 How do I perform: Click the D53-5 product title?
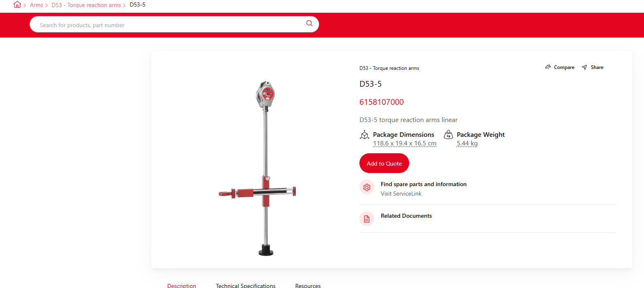(x=371, y=84)
